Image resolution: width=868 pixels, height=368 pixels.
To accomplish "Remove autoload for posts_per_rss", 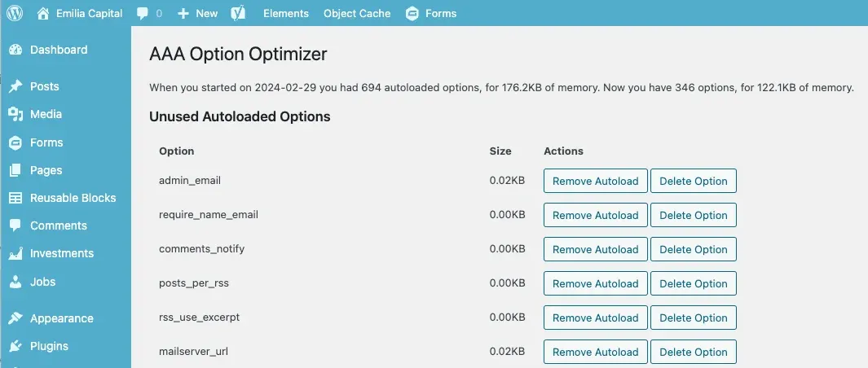I will pyautogui.click(x=595, y=284).
